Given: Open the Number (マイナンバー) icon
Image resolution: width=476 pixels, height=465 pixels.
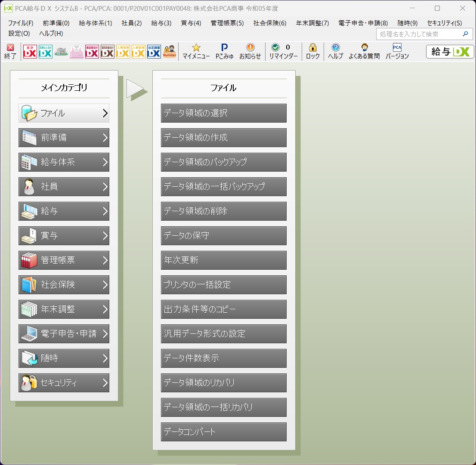Looking at the screenshot, I should [170, 52].
